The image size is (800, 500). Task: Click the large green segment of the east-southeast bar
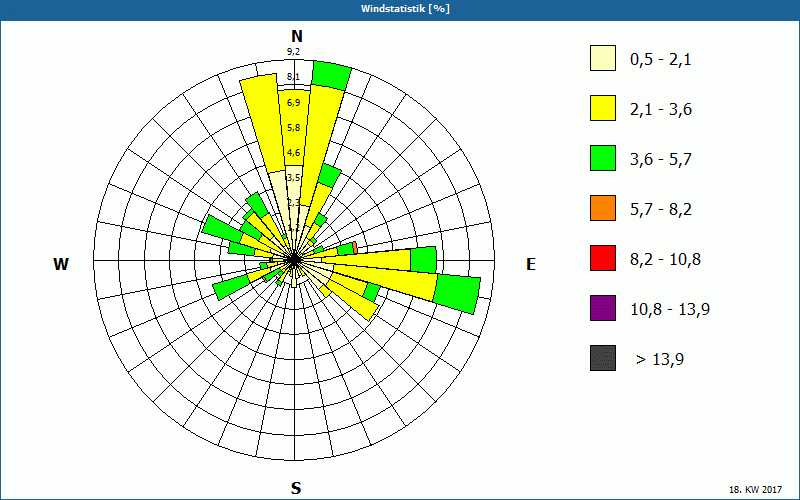tap(457, 294)
